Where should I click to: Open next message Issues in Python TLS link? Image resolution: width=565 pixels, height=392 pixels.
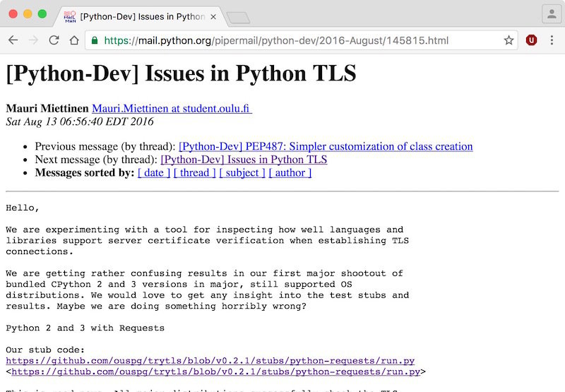click(x=244, y=159)
